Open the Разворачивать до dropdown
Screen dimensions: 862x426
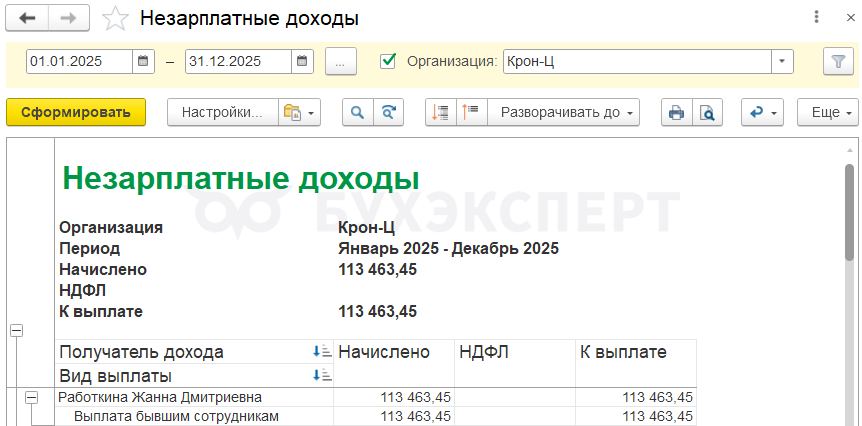click(563, 112)
